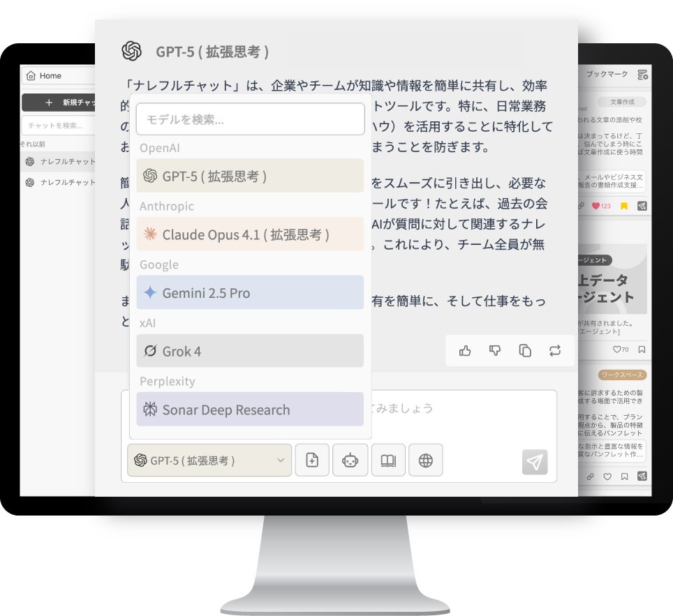Toggle bookmark on the ワークスペース card
This screenshot has width=673, height=616.
click(x=625, y=476)
